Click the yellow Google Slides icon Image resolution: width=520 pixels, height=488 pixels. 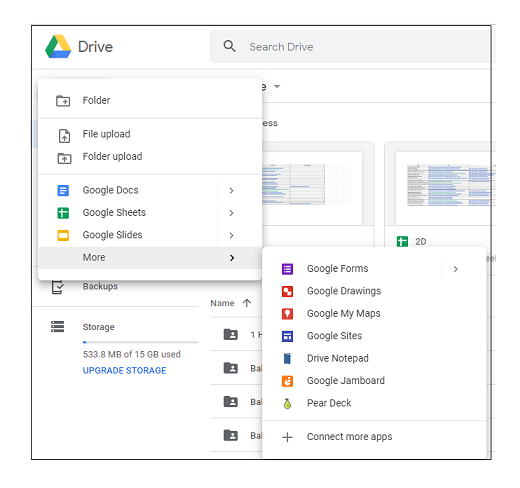[x=63, y=235]
